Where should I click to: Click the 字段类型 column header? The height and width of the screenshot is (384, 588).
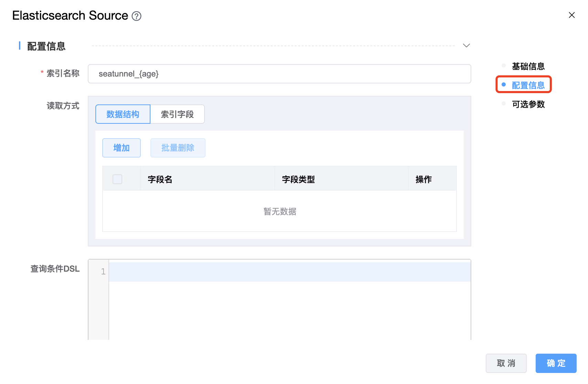[x=298, y=179]
